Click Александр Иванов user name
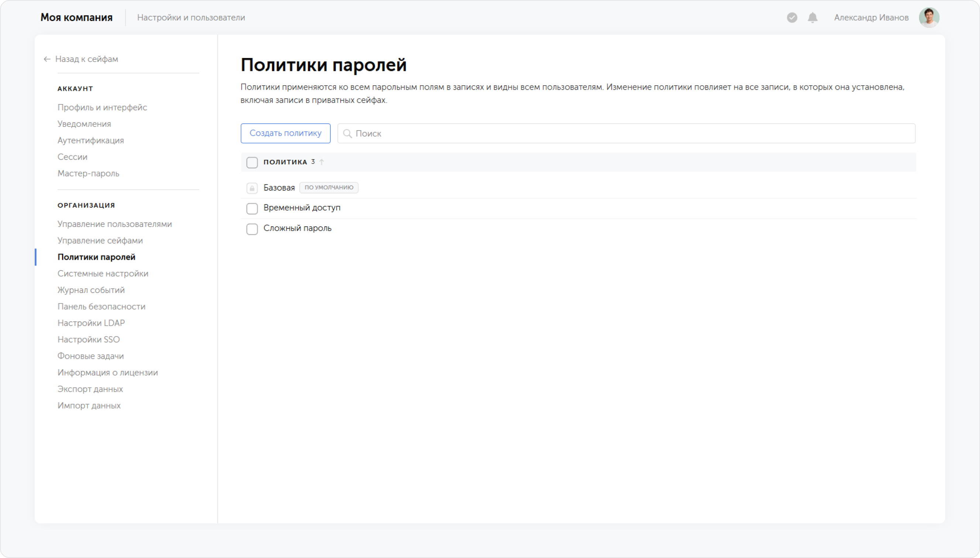 pyautogui.click(x=871, y=18)
